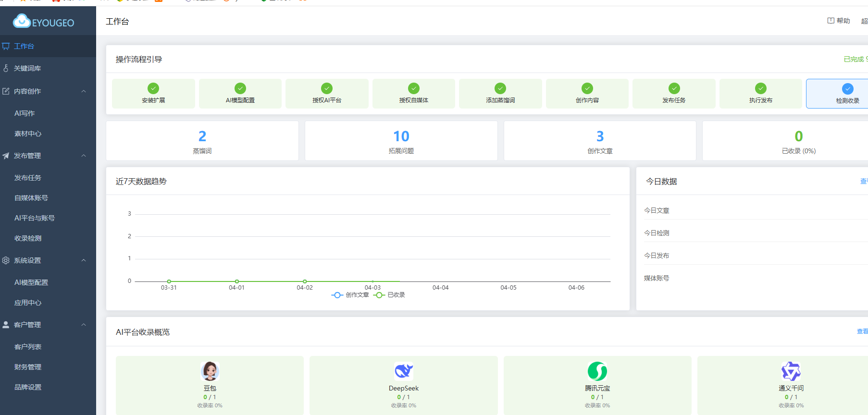The image size is (868, 415).
Task: Open the 拓展问题 count card
Action: pos(401,141)
